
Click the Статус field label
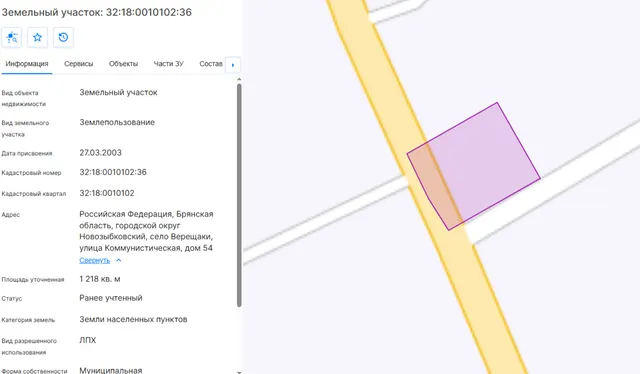(x=12, y=298)
